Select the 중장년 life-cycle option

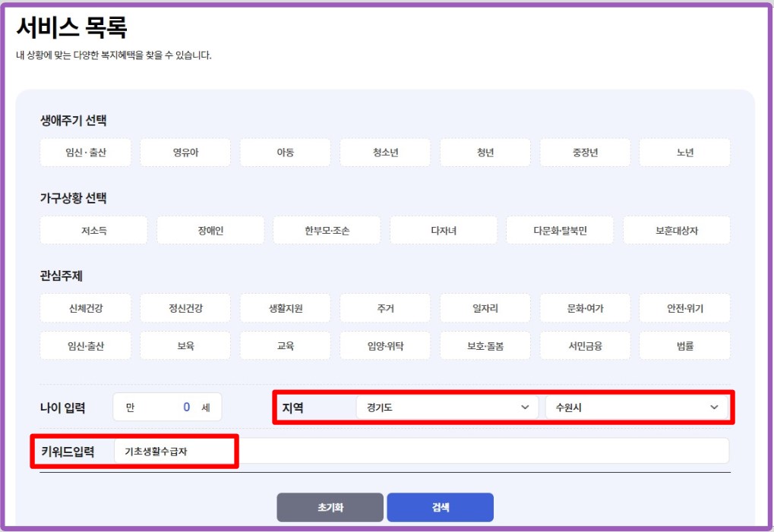pyautogui.click(x=585, y=153)
